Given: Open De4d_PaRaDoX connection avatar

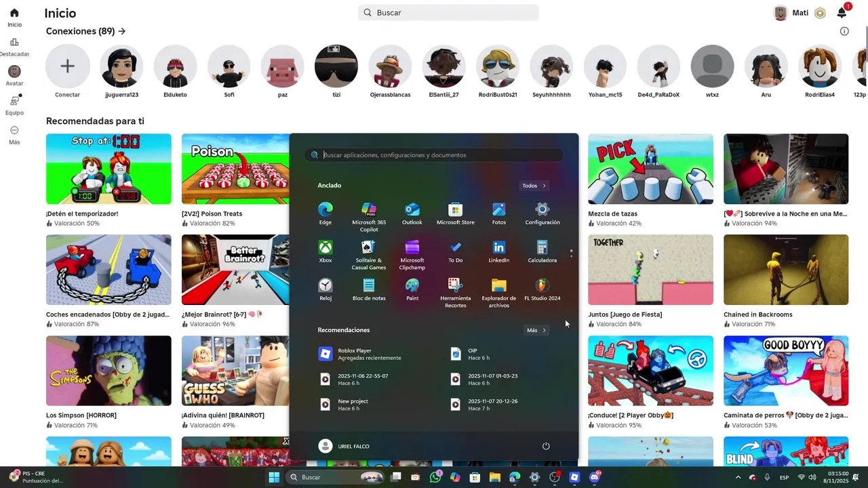Looking at the screenshot, I should 658,66.
